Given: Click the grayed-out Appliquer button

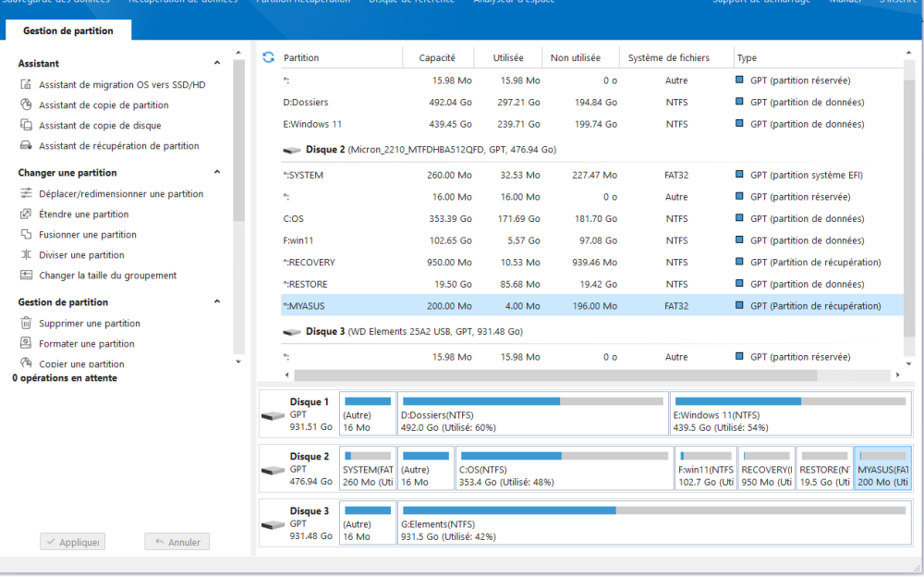Looking at the screenshot, I should (x=72, y=542).
